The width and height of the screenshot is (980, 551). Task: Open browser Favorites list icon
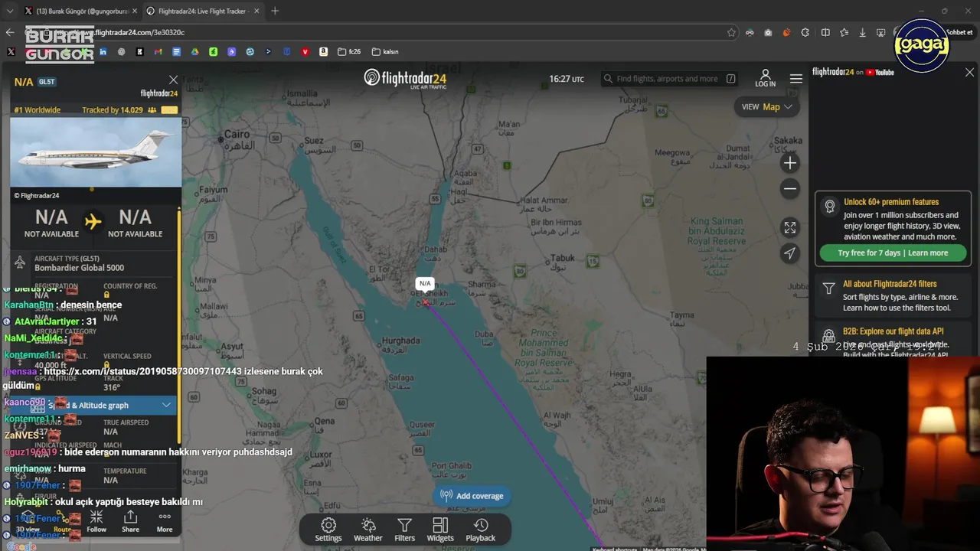(844, 32)
